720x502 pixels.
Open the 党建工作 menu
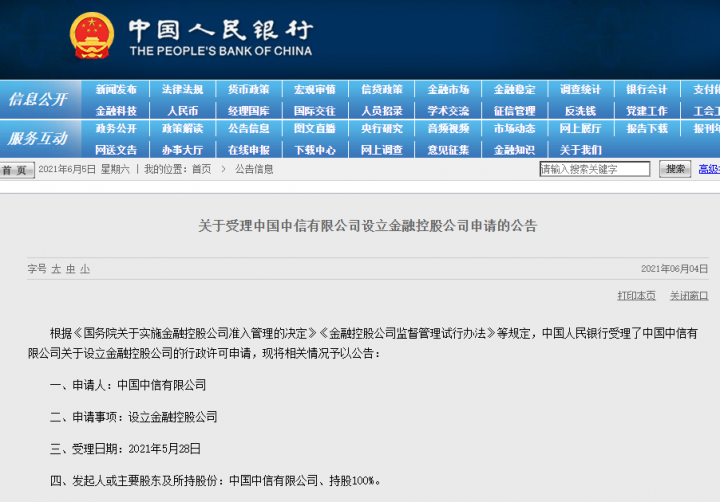647,111
